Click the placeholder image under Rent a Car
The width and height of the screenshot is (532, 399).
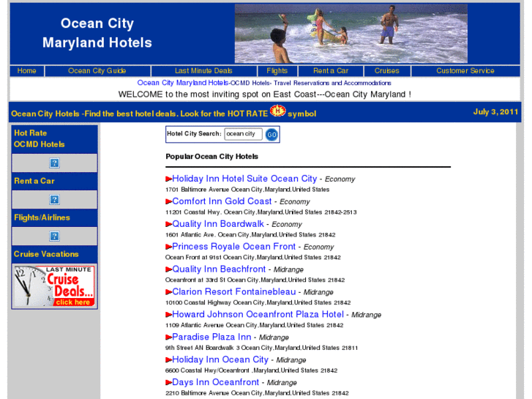[55, 200]
